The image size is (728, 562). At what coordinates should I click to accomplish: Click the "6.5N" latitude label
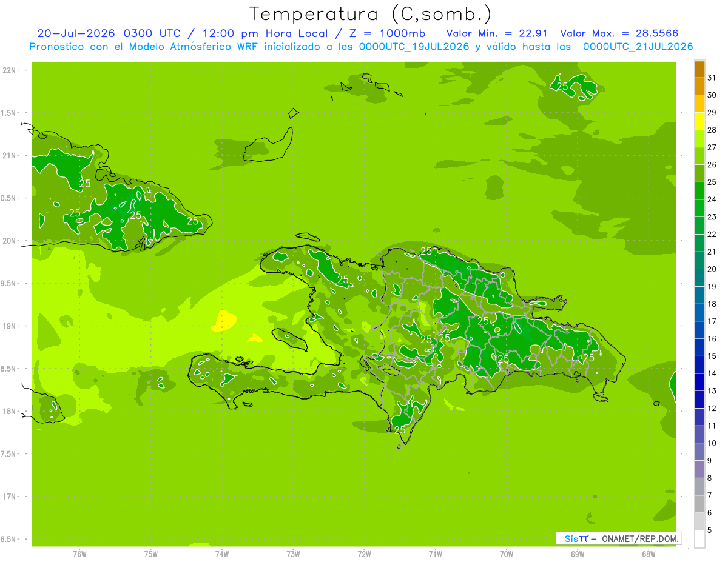[x=9, y=540]
